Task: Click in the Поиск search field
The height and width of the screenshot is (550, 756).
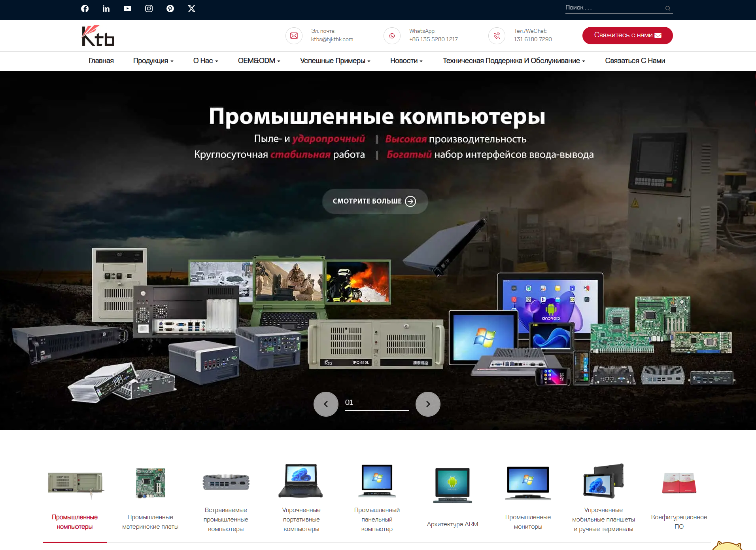Action: tap(613, 8)
